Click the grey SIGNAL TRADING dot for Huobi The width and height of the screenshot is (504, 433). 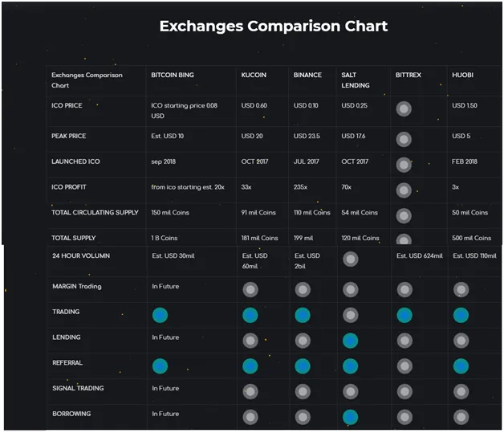(461, 391)
